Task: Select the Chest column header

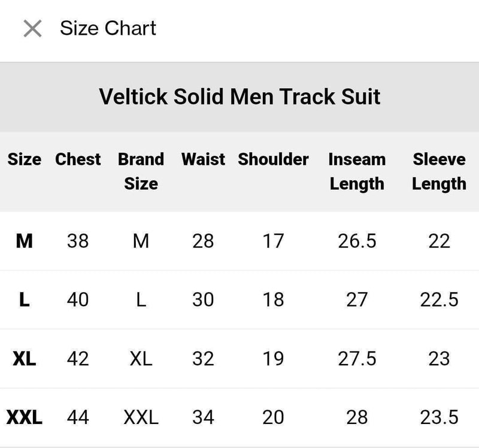Action: pos(78,159)
